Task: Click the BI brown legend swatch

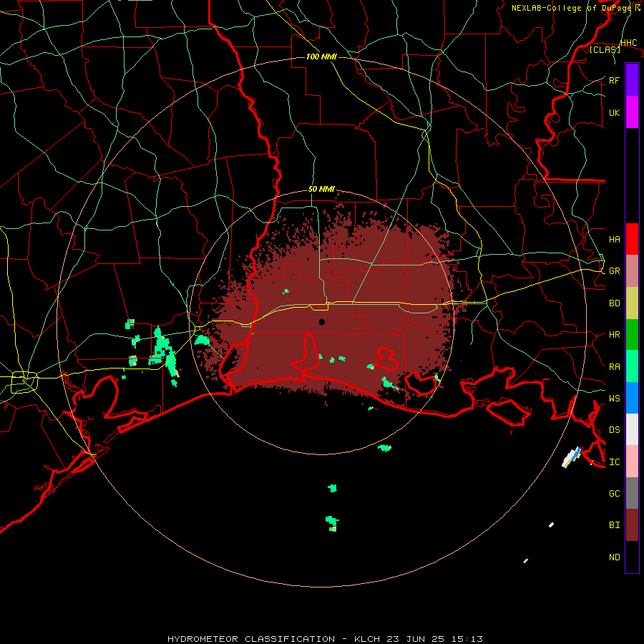Action: (x=632, y=525)
